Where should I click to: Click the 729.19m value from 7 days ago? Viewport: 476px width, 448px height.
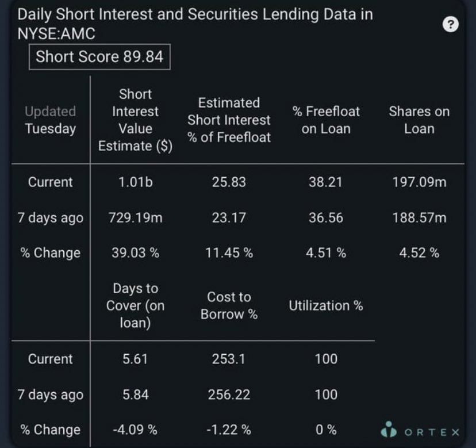[x=135, y=218]
